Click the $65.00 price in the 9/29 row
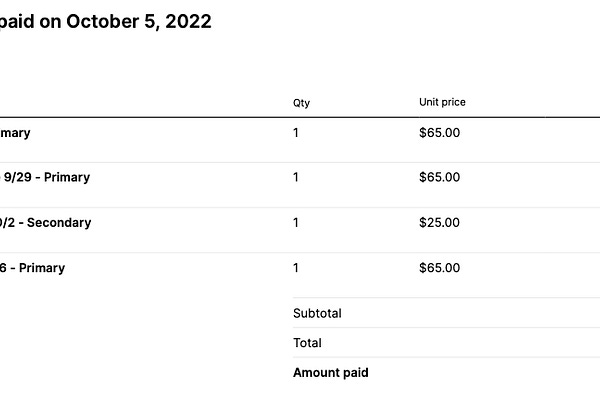Viewport: 600px width, 400px height. (x=439, y=177)
